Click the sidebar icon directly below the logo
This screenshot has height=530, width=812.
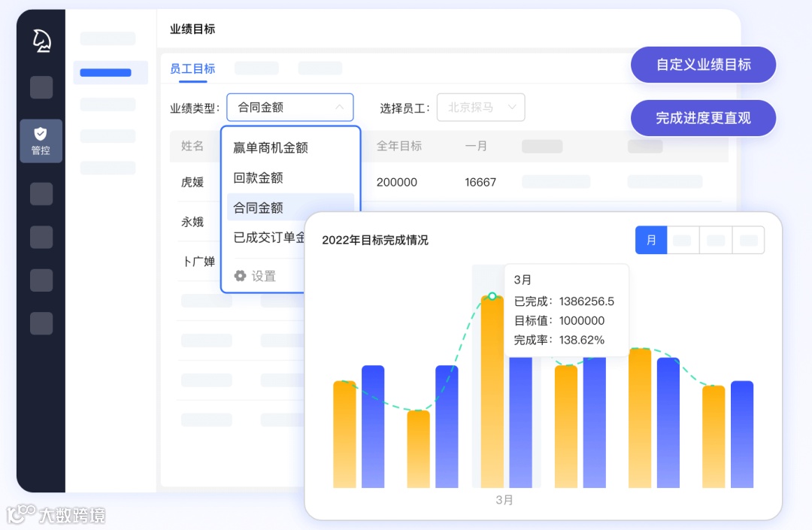click(x=41, y=87)
